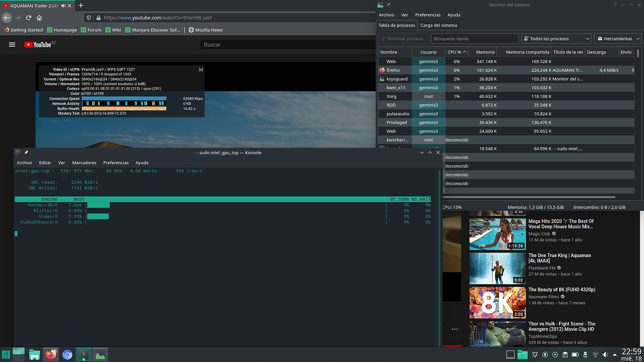Close stats for nerds overlay
The image size is (644, 362).
pyautogui.click(x=201, y=69)
